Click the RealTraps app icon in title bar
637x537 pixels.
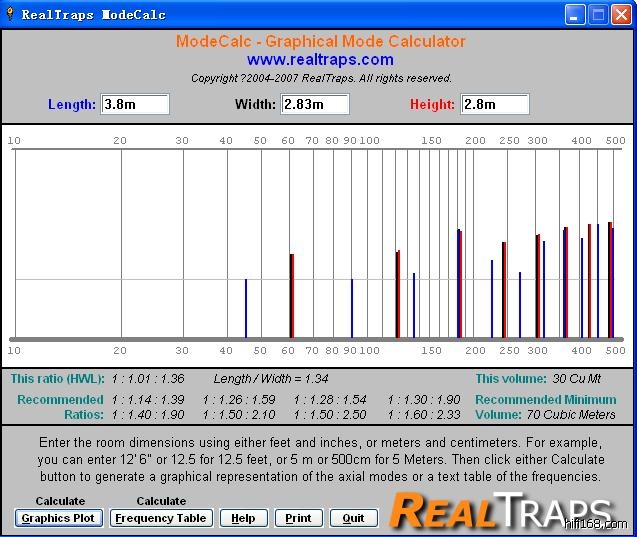pyautogui.click(x=9, y=15)
